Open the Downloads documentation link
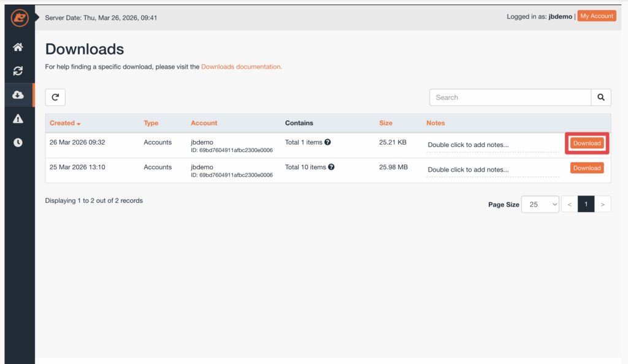 (x=242, y=67)
